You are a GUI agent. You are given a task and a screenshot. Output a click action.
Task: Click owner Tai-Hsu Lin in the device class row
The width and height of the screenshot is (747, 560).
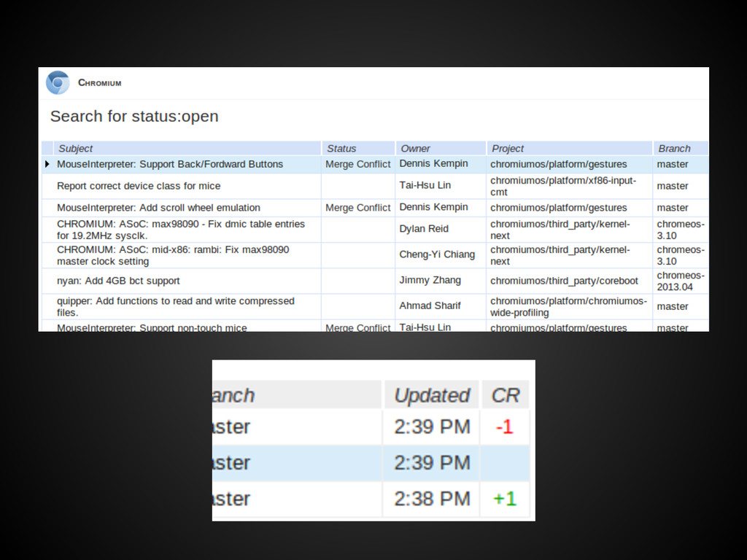[425, 185]
